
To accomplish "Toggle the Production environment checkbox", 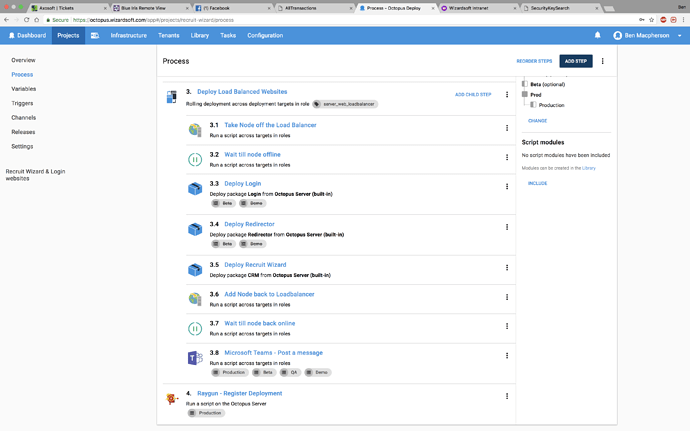I will tap(533, 105).
